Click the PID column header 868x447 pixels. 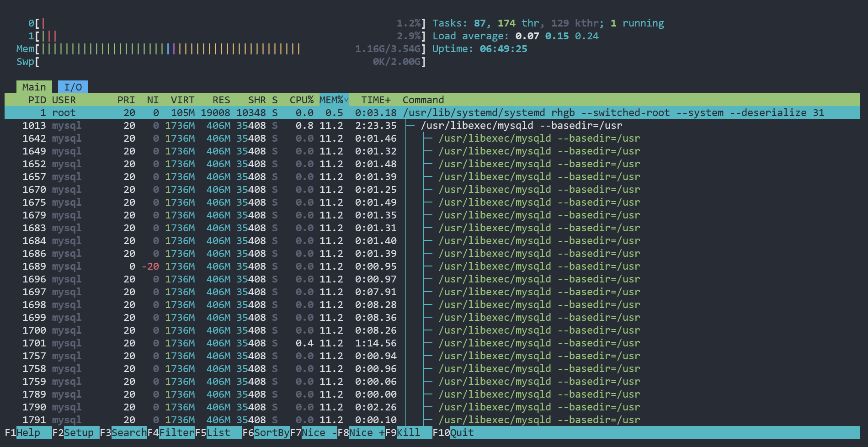tap(37, 100)
